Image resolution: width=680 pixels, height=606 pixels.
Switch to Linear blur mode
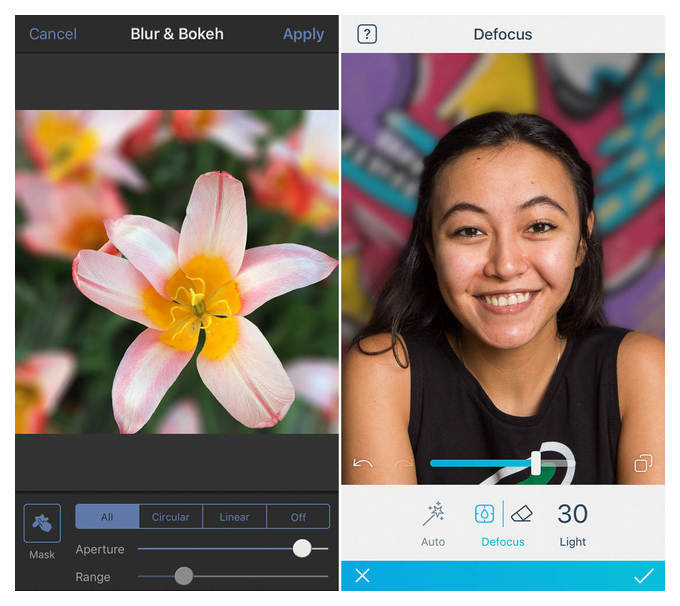tap(234, 517)
